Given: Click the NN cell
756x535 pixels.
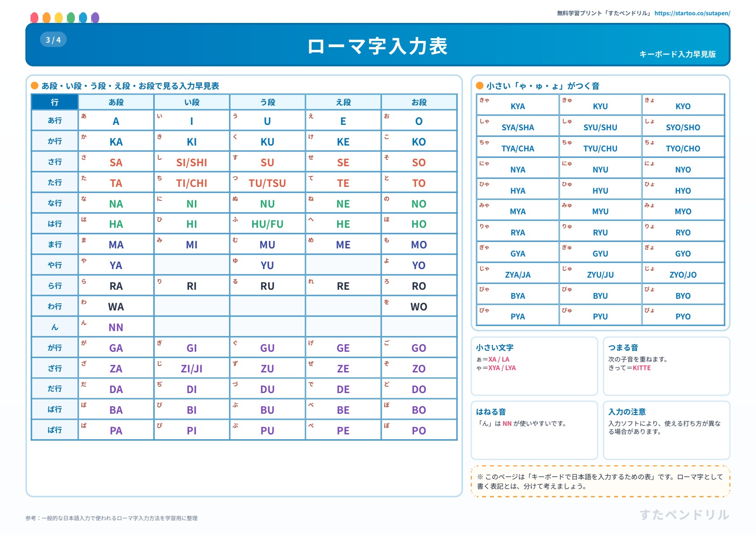Looking at the screenshot, I should pos(116,327).
